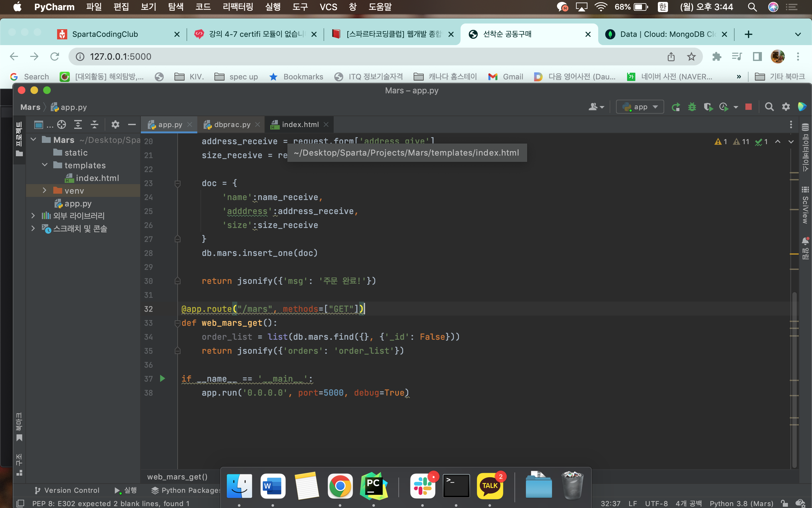The height and width of the screenshot is (508, 812).
Task: Open the app run configuration dropdown
Action: coord(640,107)
